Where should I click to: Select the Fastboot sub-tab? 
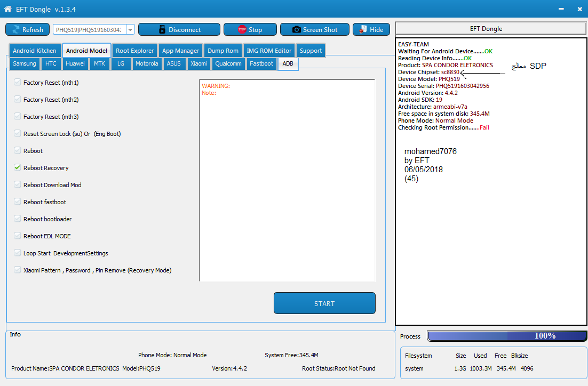[x=261, y=63]
